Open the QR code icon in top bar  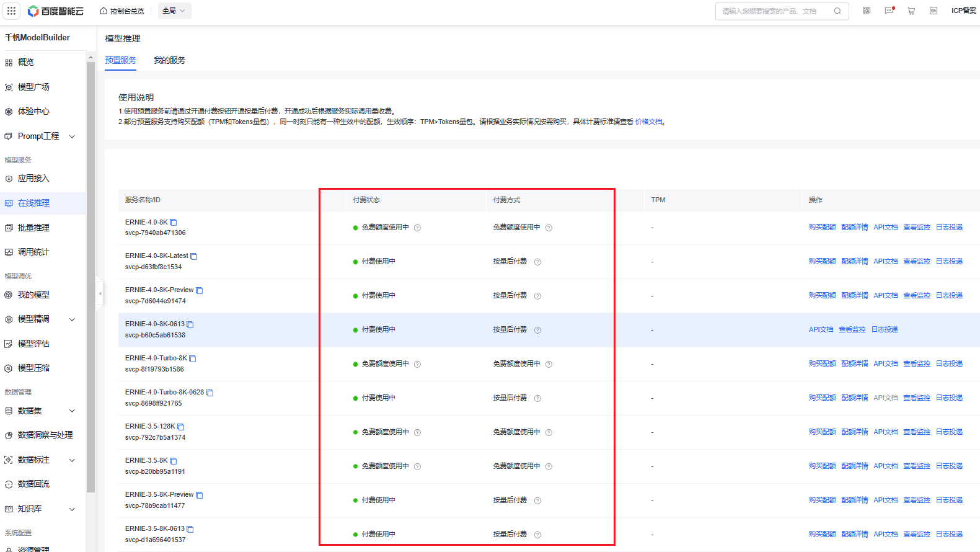tap(867, 11)
